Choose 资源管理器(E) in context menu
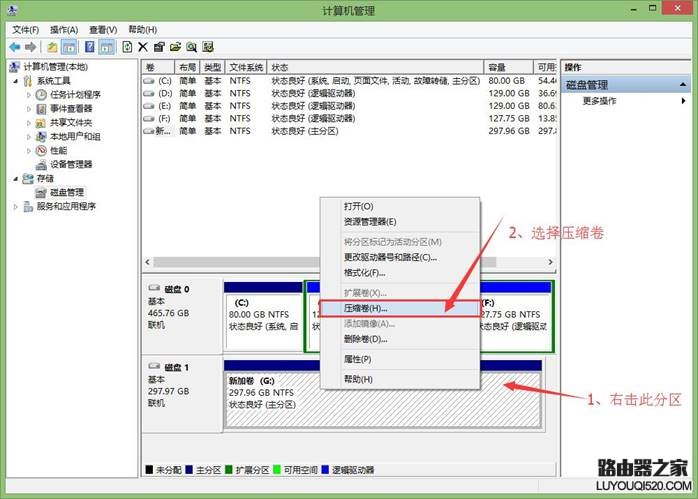Screen dimensions: 698x499 point(400,222)
